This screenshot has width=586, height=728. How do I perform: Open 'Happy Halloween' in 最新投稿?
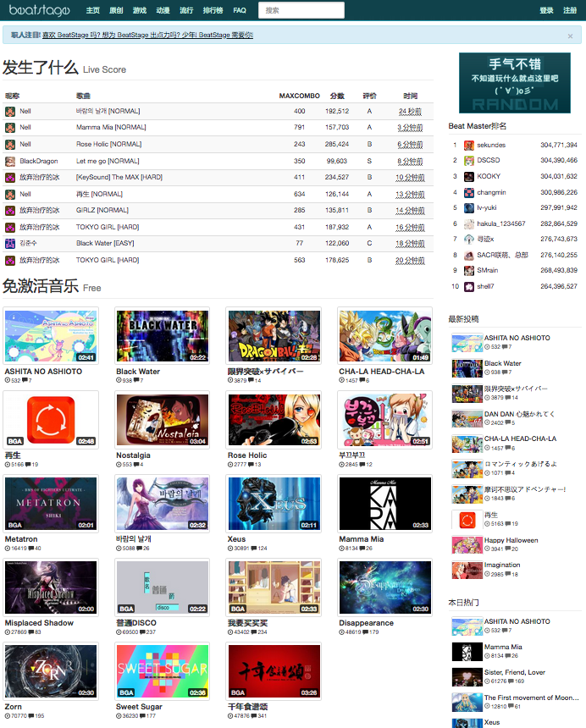click(511, 540)
